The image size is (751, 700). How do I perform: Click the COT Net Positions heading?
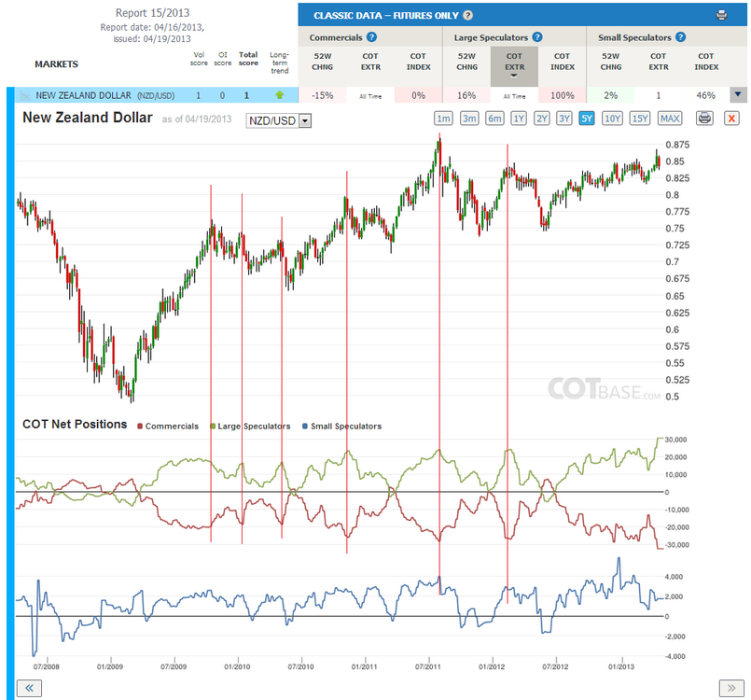[75, 424]
